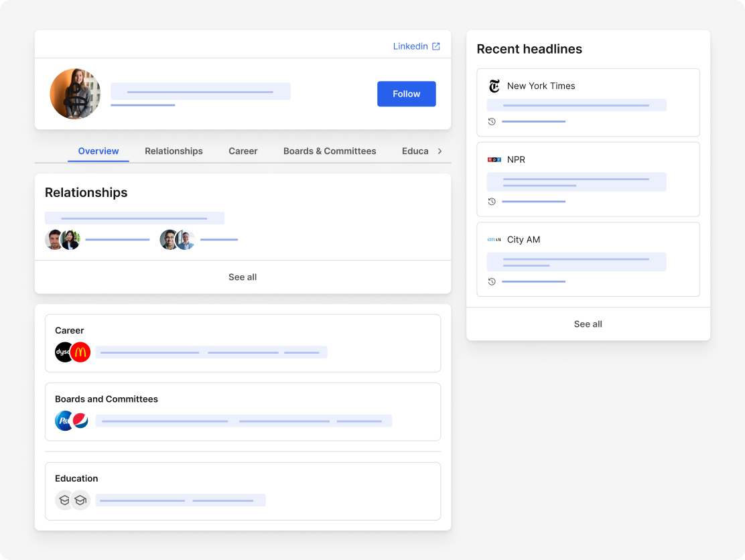Screen dimensions: 745x560
Task: Click the Dyson logo in Career
Action: coord(64,352)
